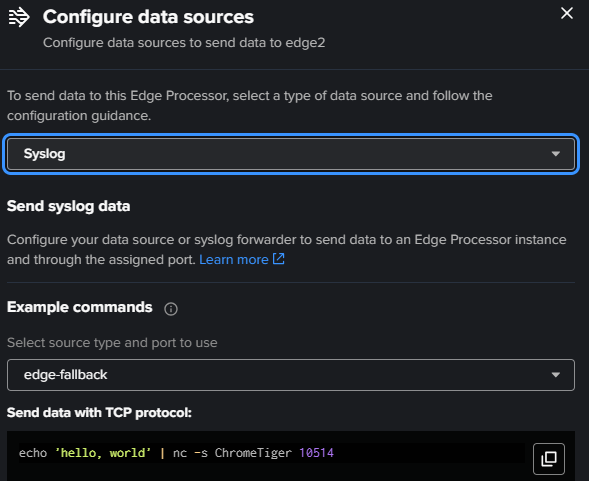The image size is (589, 481).
Task: Click the Send data with TCP protocol label
Action: (100, 413)
